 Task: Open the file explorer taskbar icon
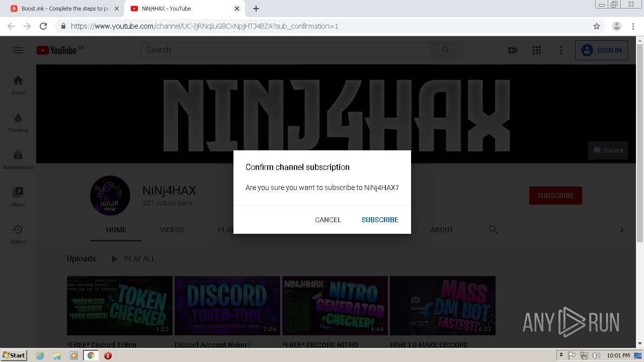point(57,355)
